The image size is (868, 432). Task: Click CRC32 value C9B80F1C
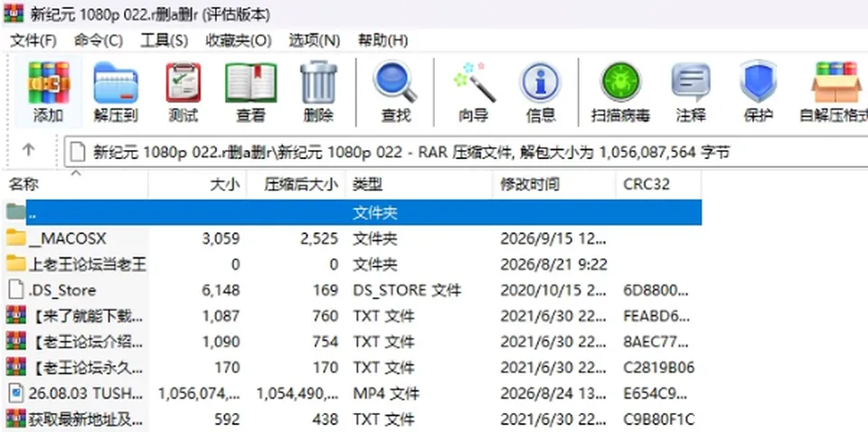pos(659,418)
